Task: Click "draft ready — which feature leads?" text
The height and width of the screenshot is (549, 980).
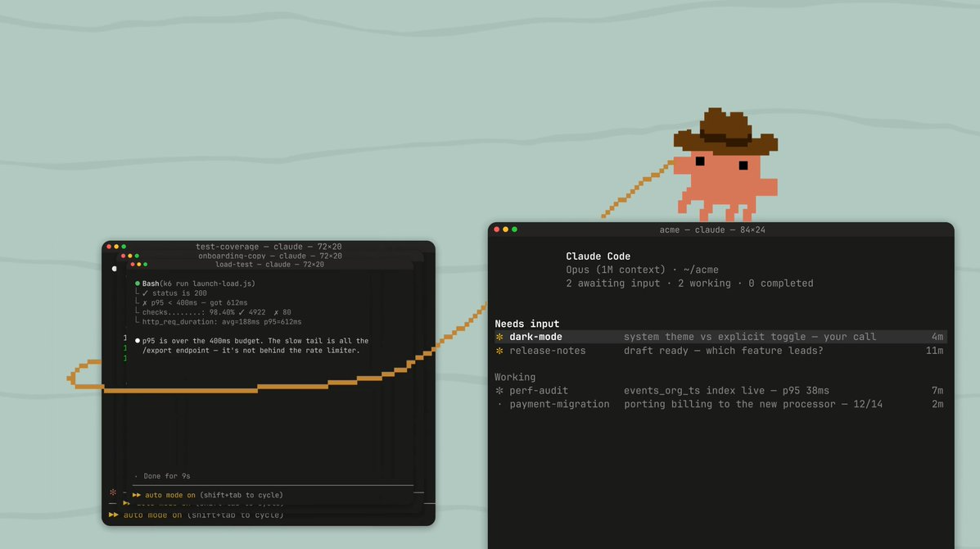Action: coord(723,351)
